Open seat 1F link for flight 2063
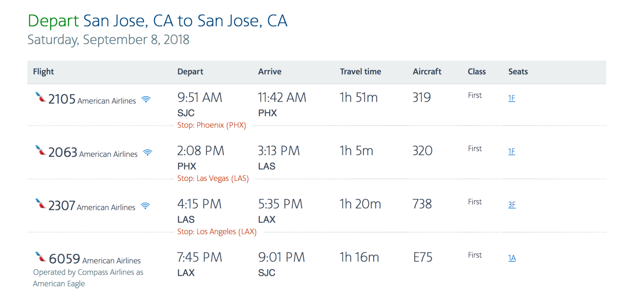This screenshot has height=308, width=644. [512, 151]
